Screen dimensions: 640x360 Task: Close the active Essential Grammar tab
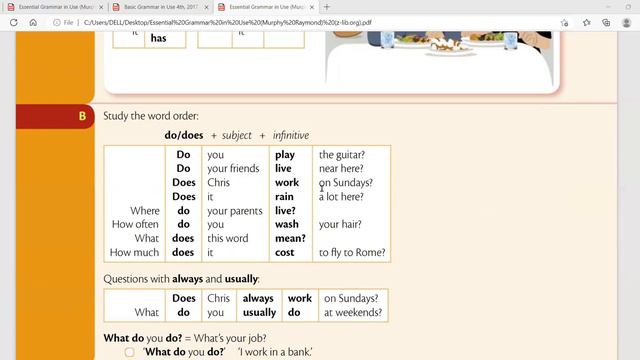click(312, 7)
